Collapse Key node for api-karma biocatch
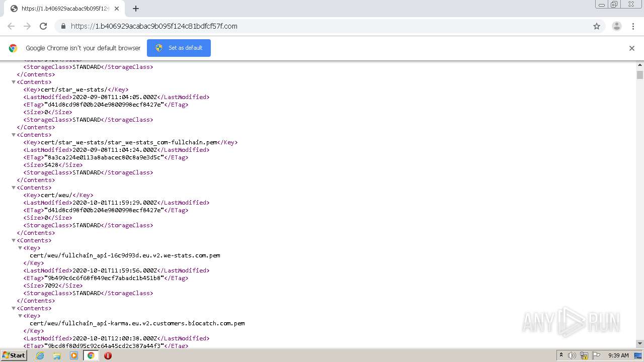 click(x=20, y=316)
